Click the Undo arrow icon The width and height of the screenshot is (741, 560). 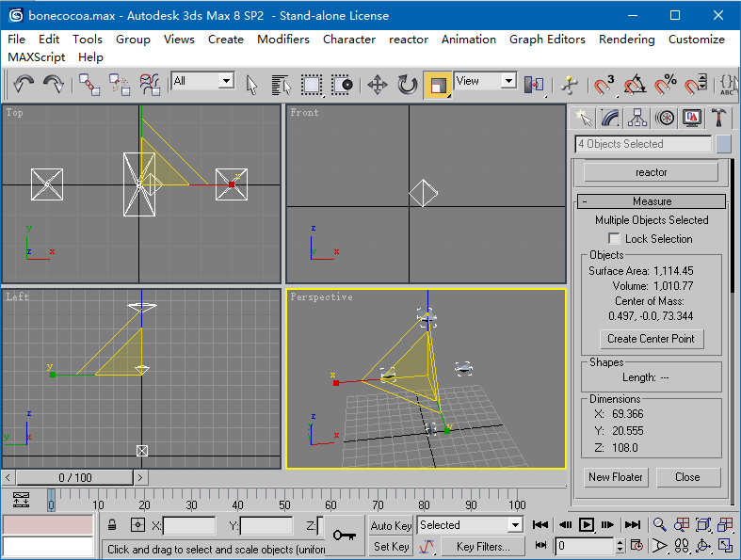(24, 85)
